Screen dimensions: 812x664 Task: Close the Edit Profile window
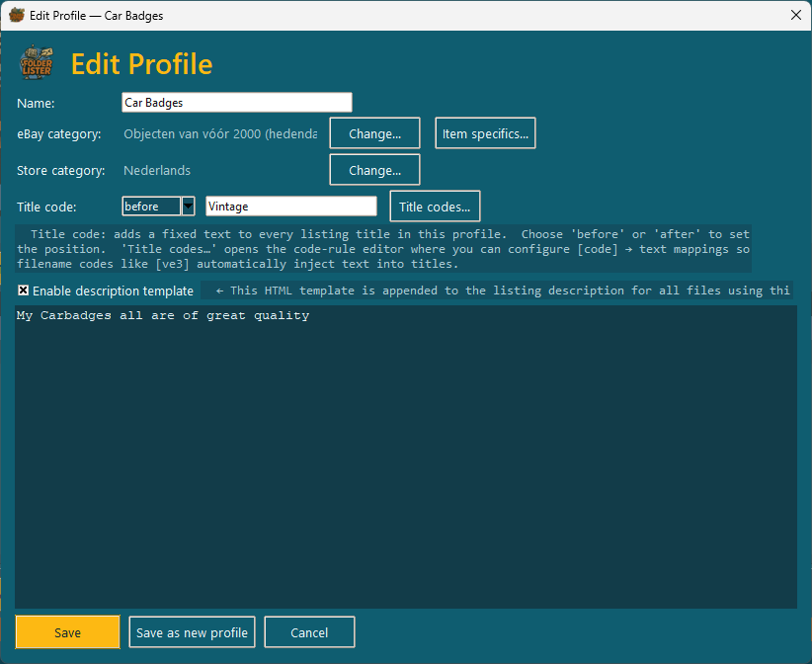pyautogui.click(x=796, y=15)
